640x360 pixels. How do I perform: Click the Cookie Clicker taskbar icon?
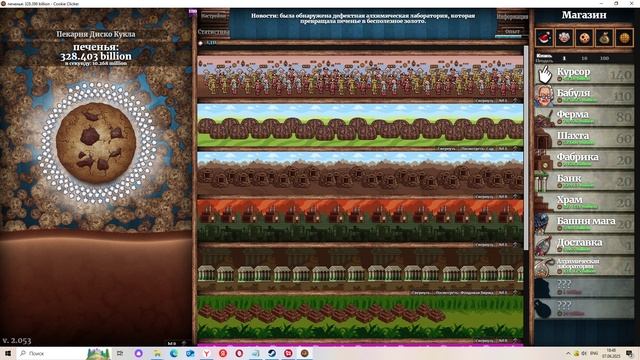tap(304, 353)
